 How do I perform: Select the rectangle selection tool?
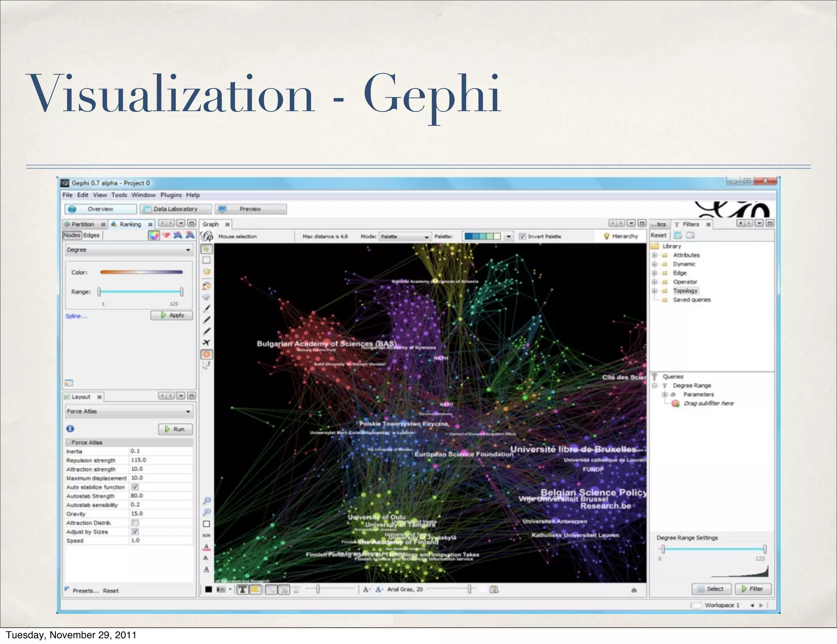click(206, 260)
